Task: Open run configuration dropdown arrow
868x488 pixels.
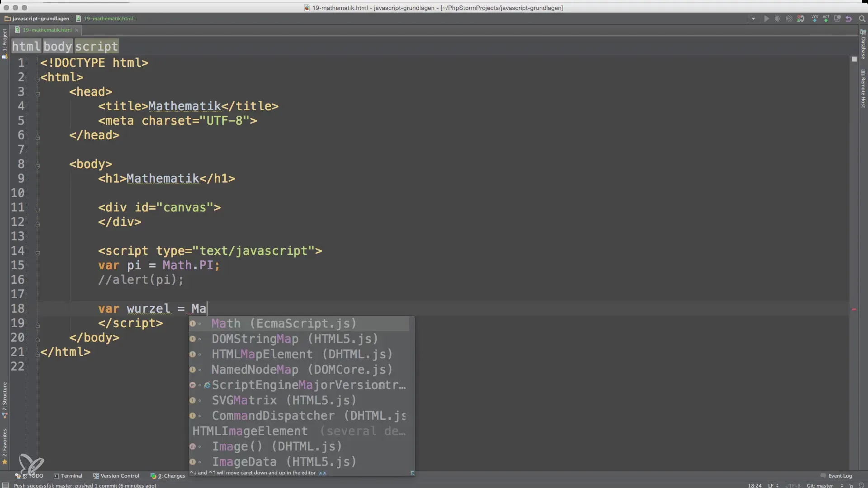Action: point(753,19)
